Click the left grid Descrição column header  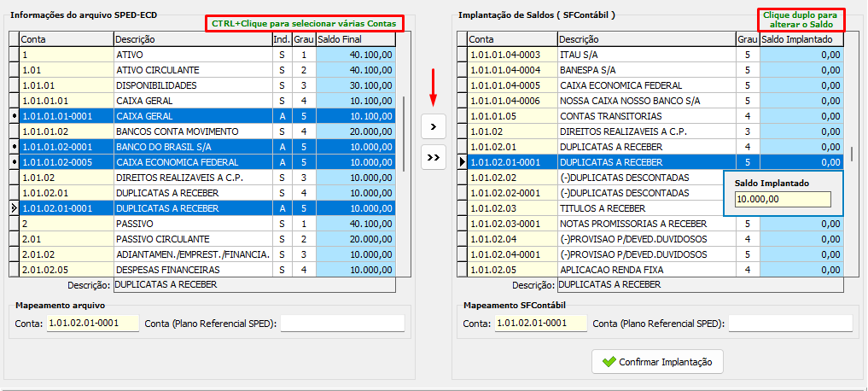192,39
